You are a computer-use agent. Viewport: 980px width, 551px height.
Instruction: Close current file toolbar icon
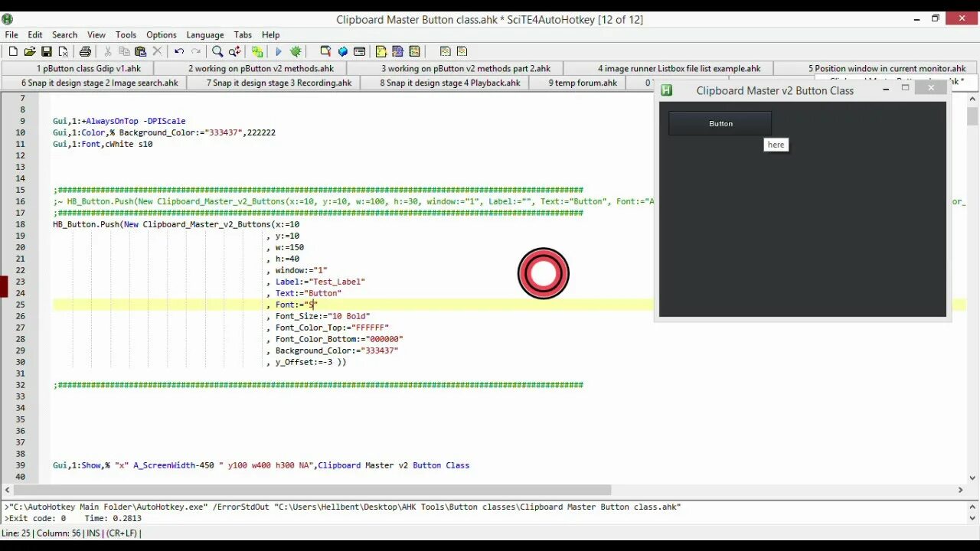64,51
